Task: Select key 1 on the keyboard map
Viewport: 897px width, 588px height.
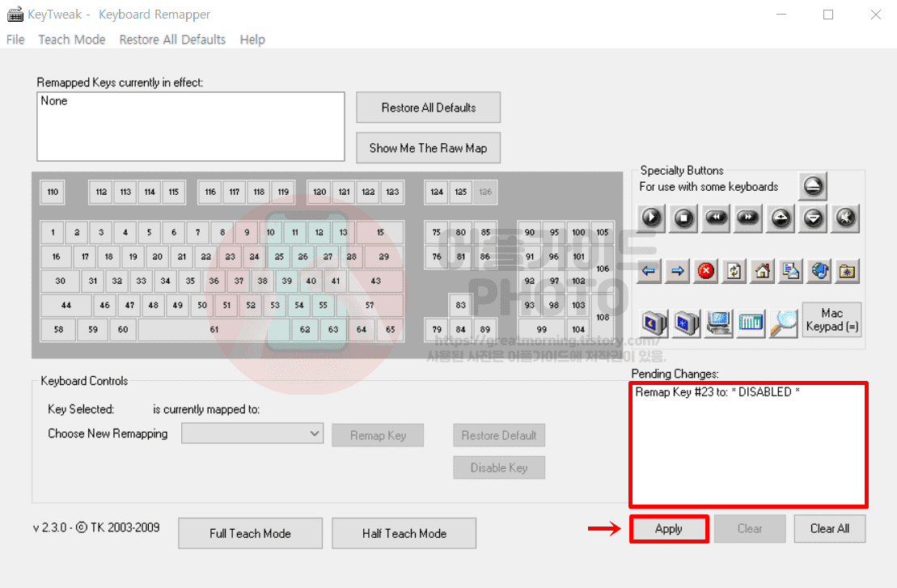Action: pyautogui.click(x=53, y=233)
